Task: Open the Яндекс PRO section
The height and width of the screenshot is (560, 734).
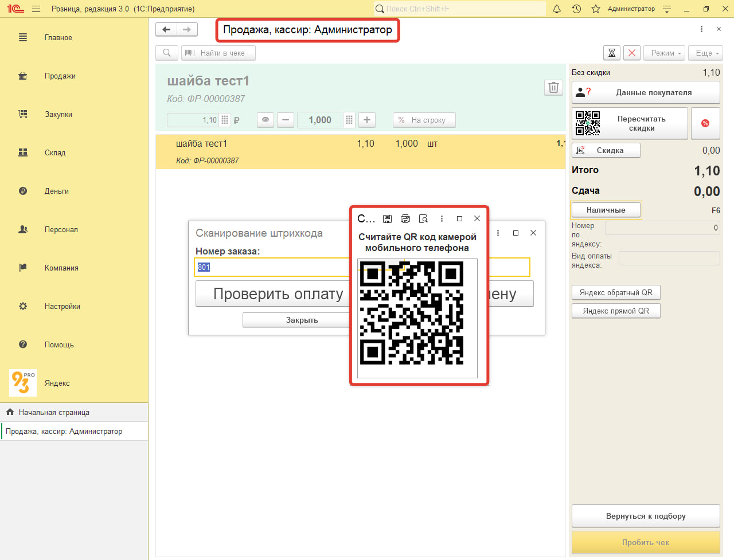Action: [74, 383]
